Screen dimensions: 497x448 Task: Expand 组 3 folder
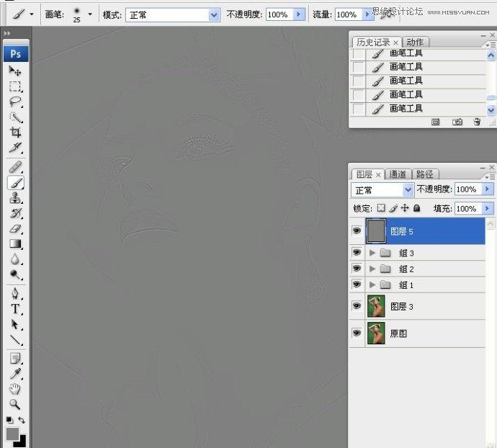pyautogui.click(x=372, y=253)
